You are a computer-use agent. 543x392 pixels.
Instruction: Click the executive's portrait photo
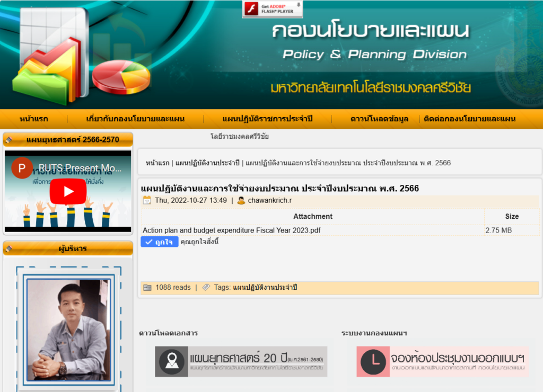click(68, 328)
